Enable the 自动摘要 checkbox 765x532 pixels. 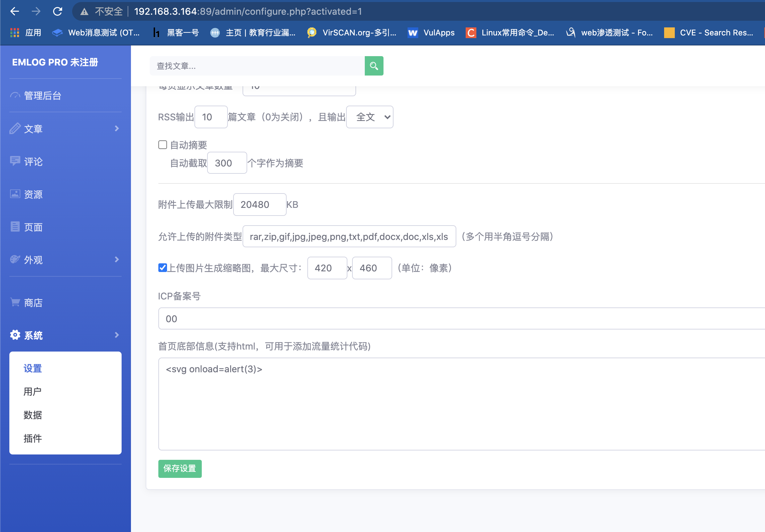pos(163,145)
